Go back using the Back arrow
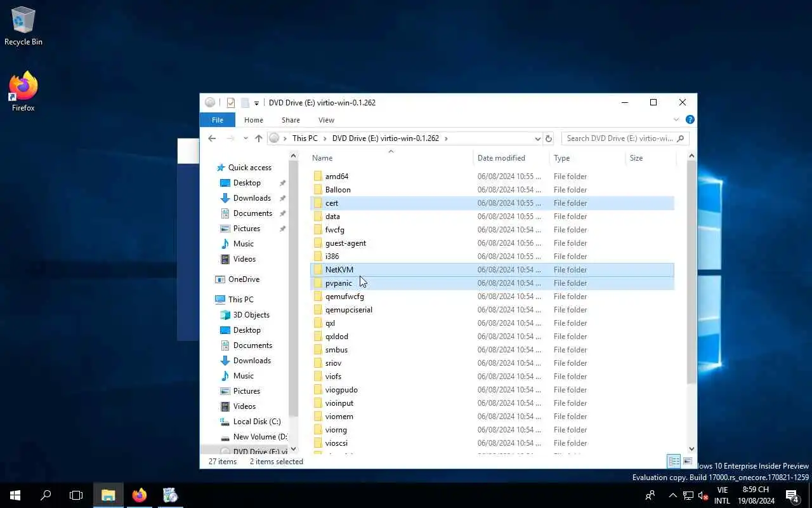Screen dimensions: 812x508 coord(212,138)
